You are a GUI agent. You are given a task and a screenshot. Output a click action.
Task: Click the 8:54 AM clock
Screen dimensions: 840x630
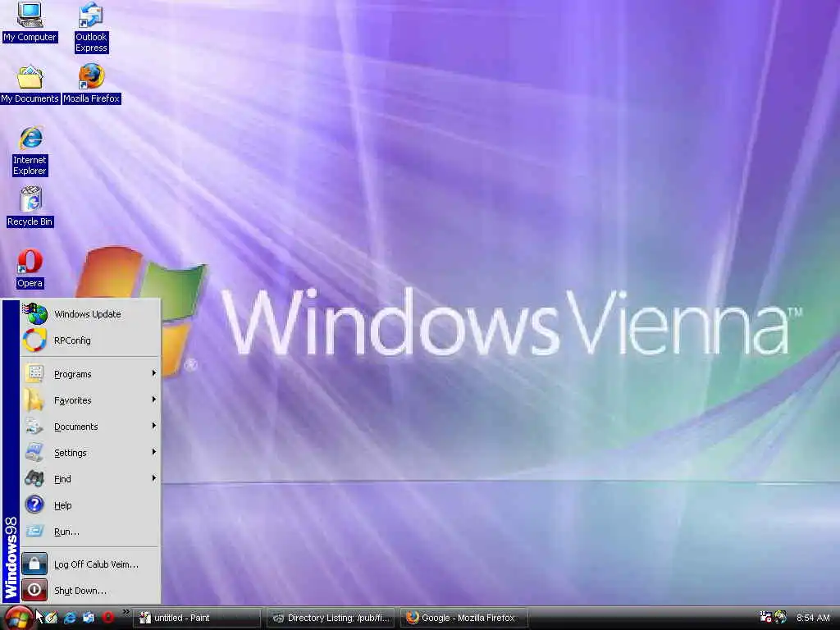tap(813, 618)
